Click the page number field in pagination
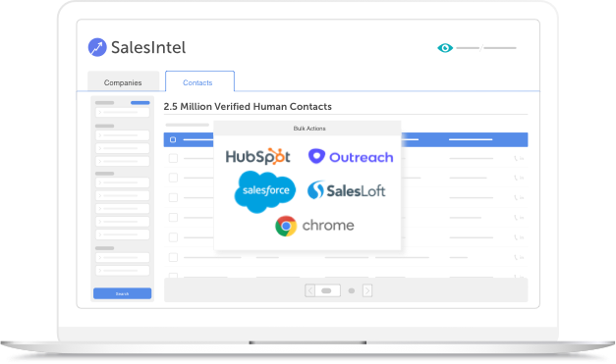 tap(327, 290)
